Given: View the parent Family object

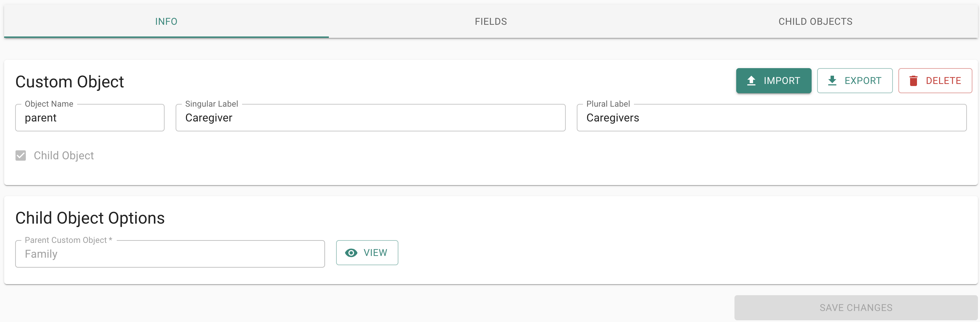Looking at the screenshot, I should tap(367, 253).
